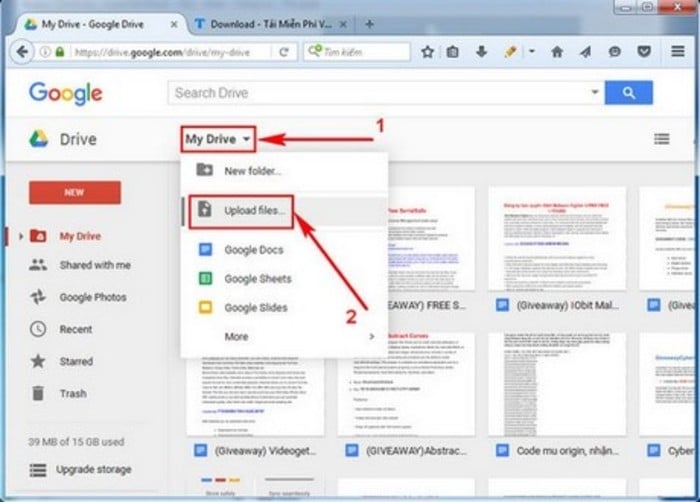Expand the My Drive tree arrow in sidebar
Image resolution: width=700 pixels, height=502 pixels.
pyautogui.click(x=21, y=236)
